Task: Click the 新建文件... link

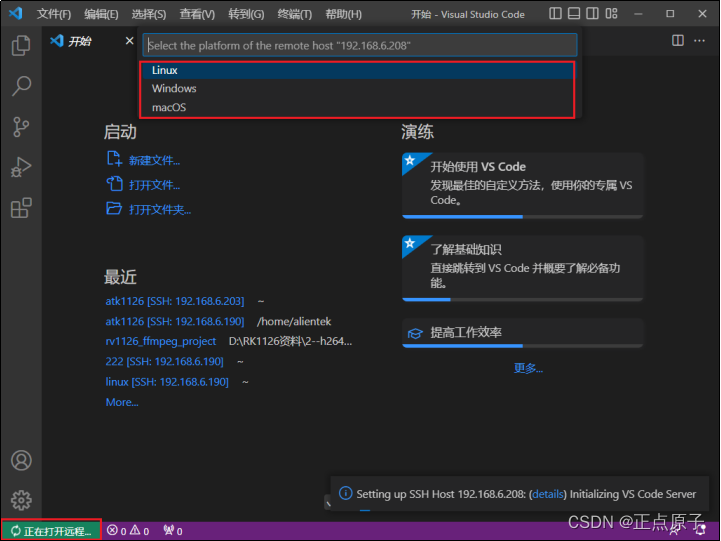Action: point(154,160)
